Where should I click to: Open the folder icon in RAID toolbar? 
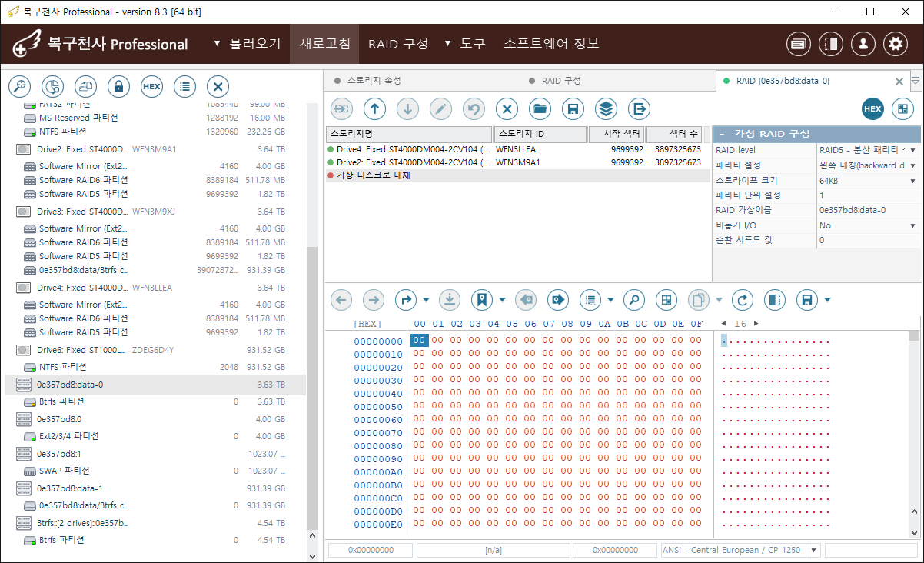[x=540, y=109]
